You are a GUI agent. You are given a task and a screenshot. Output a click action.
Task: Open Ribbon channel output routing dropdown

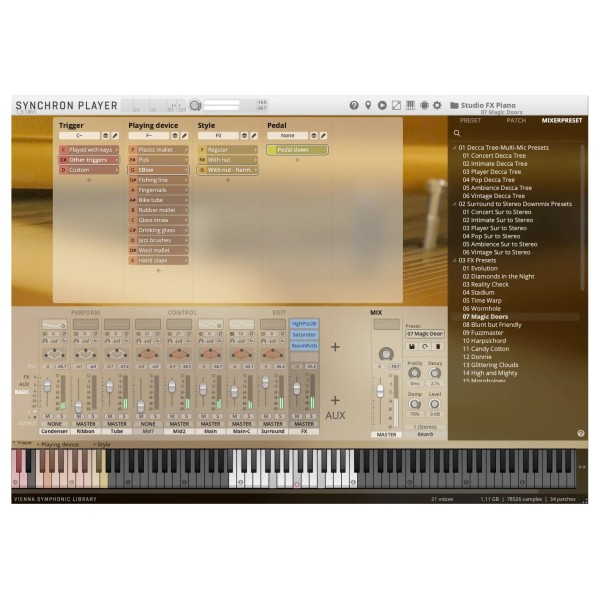[x=86, y=424]
